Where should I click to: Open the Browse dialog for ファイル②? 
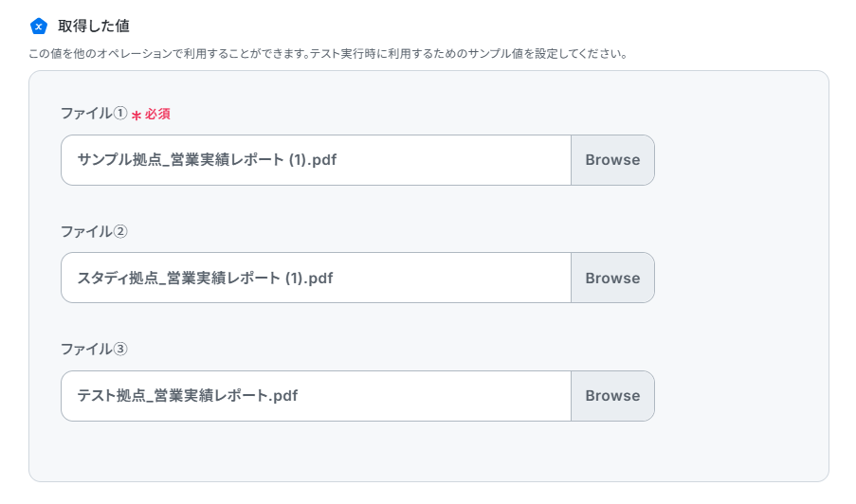click(612, 278)
